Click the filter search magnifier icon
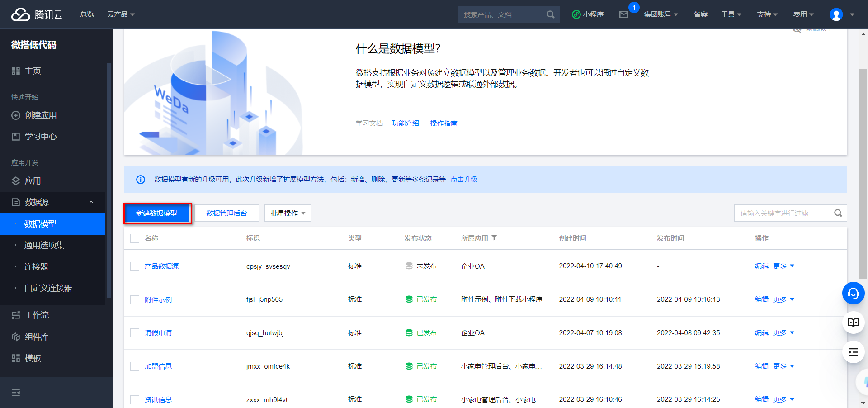868x408 pixels. click(x=838, y=213)
